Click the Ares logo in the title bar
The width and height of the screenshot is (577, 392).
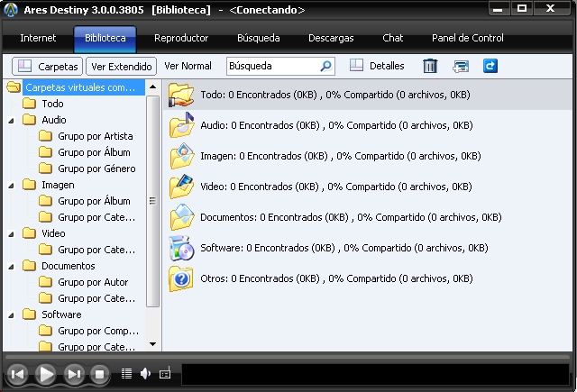coord(11,10)
